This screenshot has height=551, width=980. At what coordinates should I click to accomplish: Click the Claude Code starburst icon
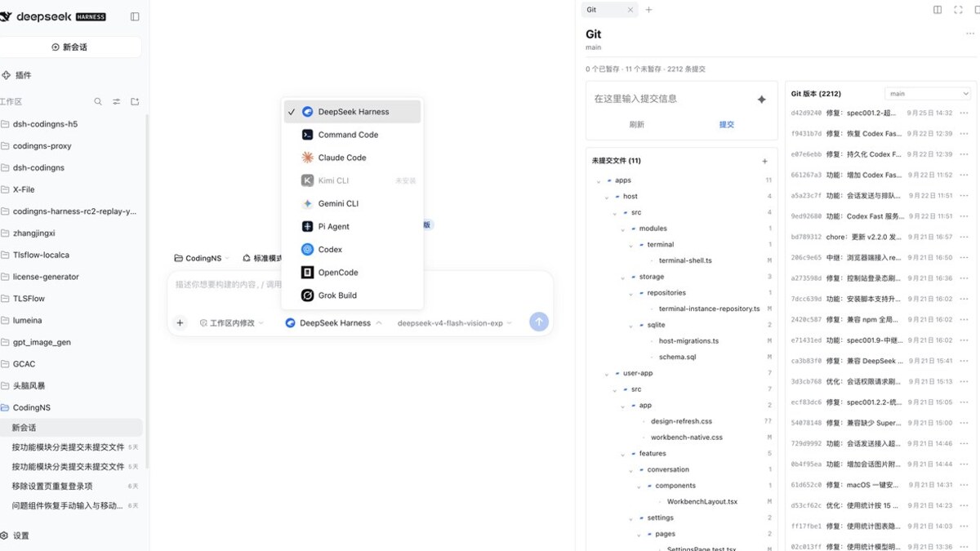pos(307,158)
